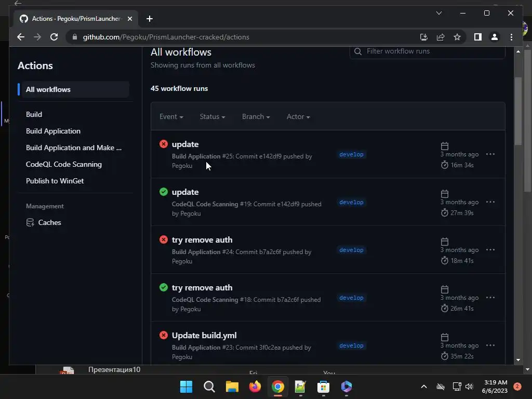Show hidden system tray icons

click(x=424, y=387)
